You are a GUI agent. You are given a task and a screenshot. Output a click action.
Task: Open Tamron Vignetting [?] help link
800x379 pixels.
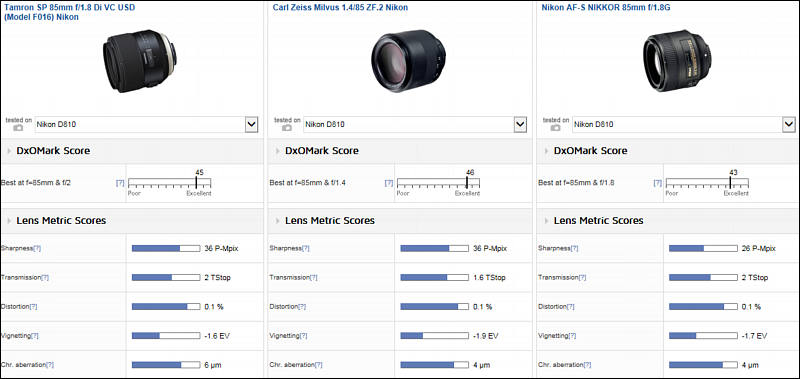(x=35, y=336)
